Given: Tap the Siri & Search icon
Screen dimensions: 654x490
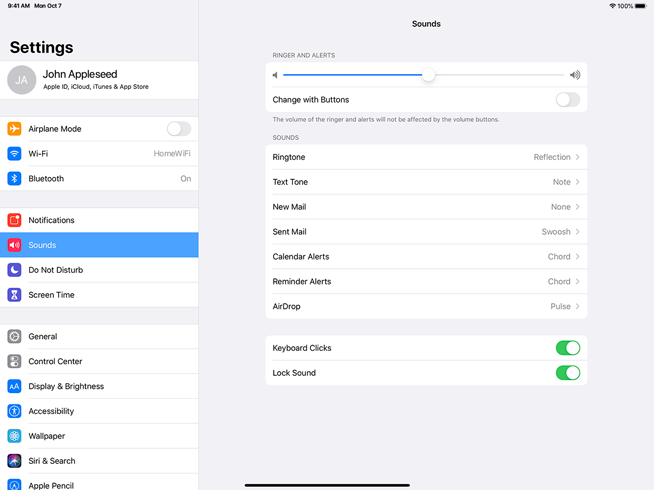Looking at the screenshot, I should coord(14,461).
